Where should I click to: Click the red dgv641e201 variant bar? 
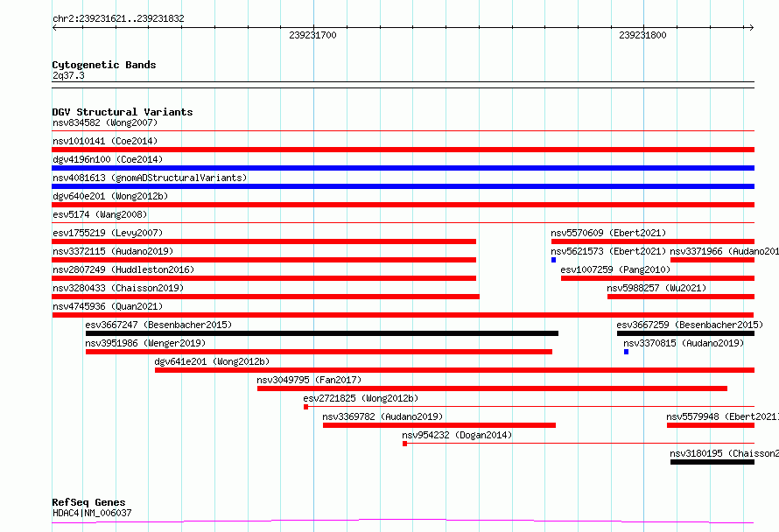coord(454,370)
